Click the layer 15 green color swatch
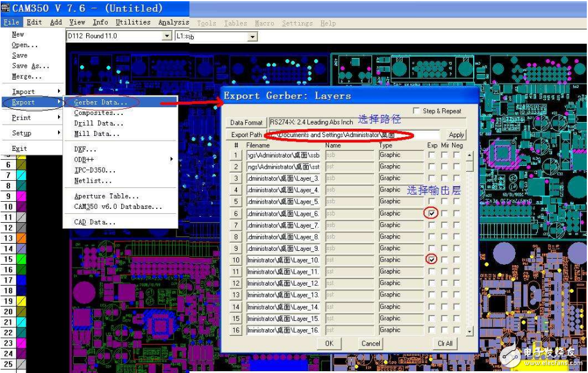This screenshot has width=588, height=373. pos(20,260)
